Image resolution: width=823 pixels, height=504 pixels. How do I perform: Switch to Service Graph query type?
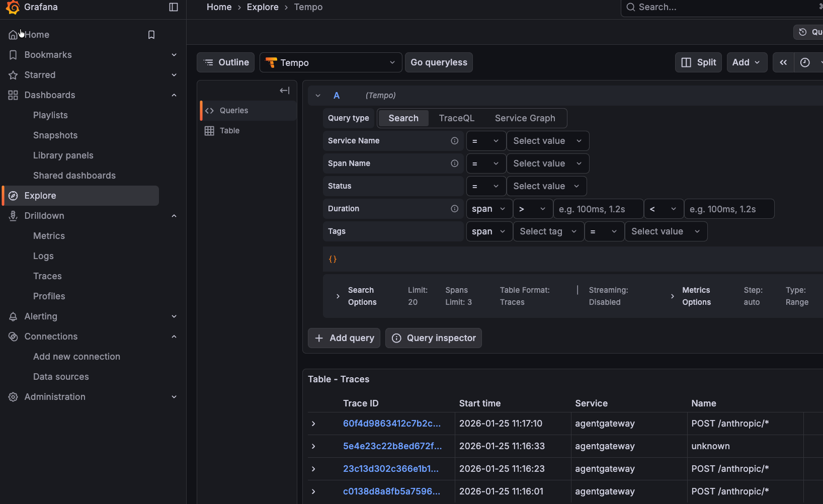(525, 118)
